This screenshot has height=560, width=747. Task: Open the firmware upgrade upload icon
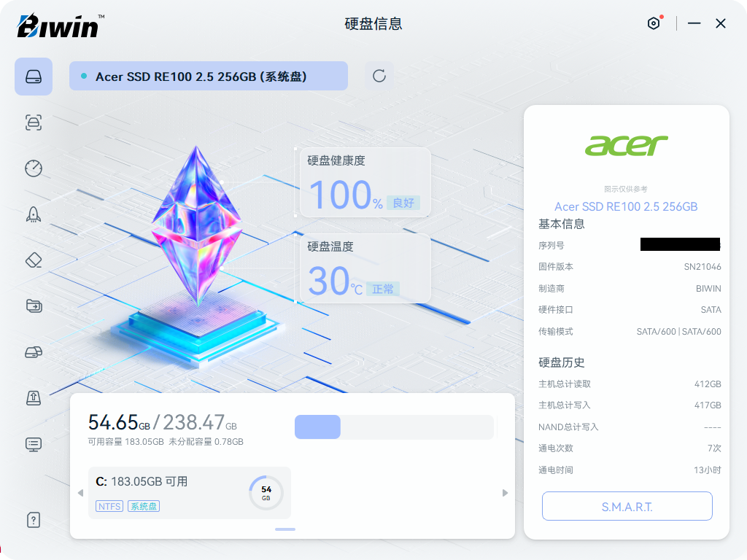(34, 397)
